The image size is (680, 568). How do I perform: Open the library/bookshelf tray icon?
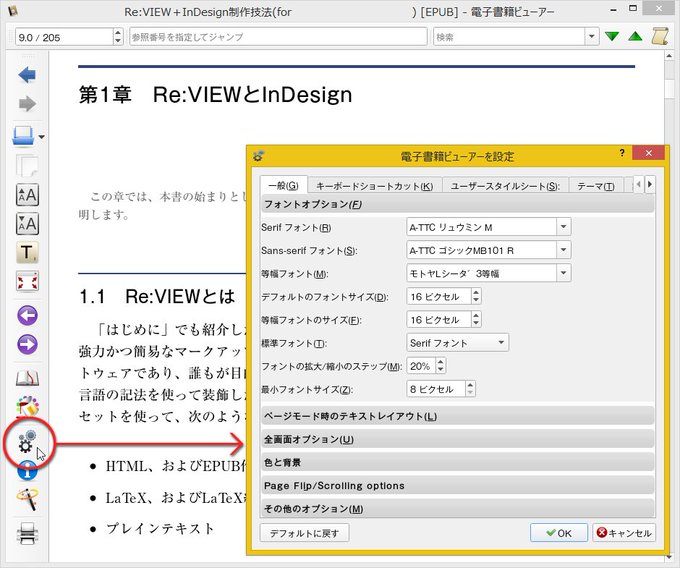click(23, 136)
